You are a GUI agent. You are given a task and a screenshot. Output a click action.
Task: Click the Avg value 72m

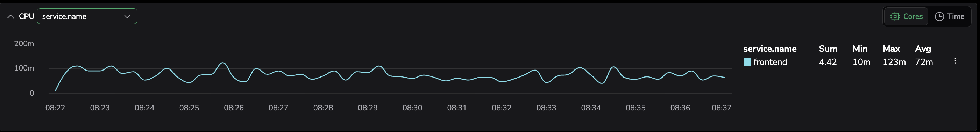pos(924,62)
